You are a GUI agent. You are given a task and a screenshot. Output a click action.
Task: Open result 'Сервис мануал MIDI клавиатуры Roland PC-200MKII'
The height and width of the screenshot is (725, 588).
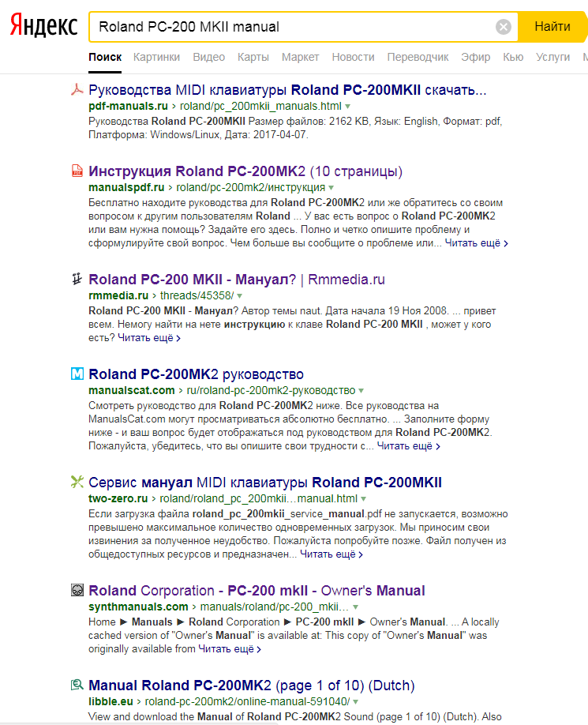point(265,483)
